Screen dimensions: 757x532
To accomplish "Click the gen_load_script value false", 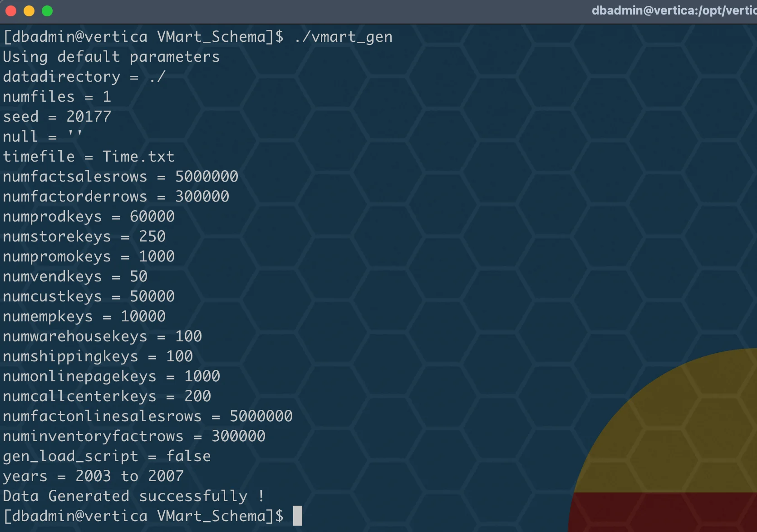I will tap(188, 456).
